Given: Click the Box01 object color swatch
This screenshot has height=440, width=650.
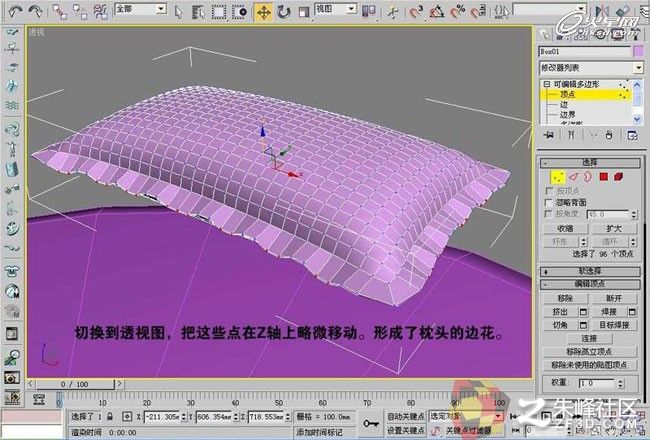Looking at the screenshot, I should 638,52.
